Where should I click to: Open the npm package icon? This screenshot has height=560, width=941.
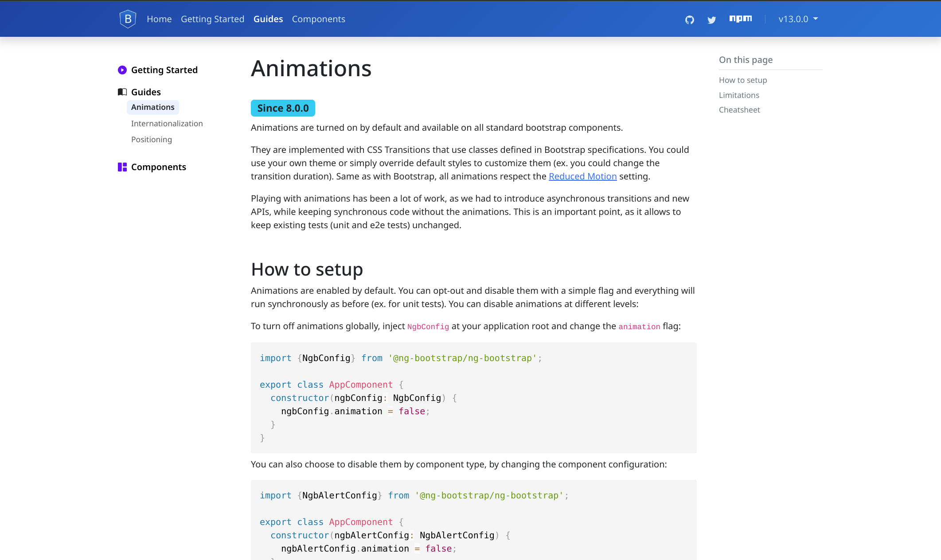point(741,19)
